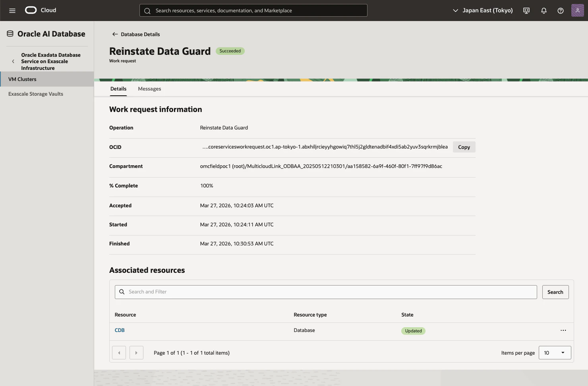Screen dimensions: 588x386
Task: Click the Started timestamp 10:24:11 AM UTC
Action: tap(237, 225)
